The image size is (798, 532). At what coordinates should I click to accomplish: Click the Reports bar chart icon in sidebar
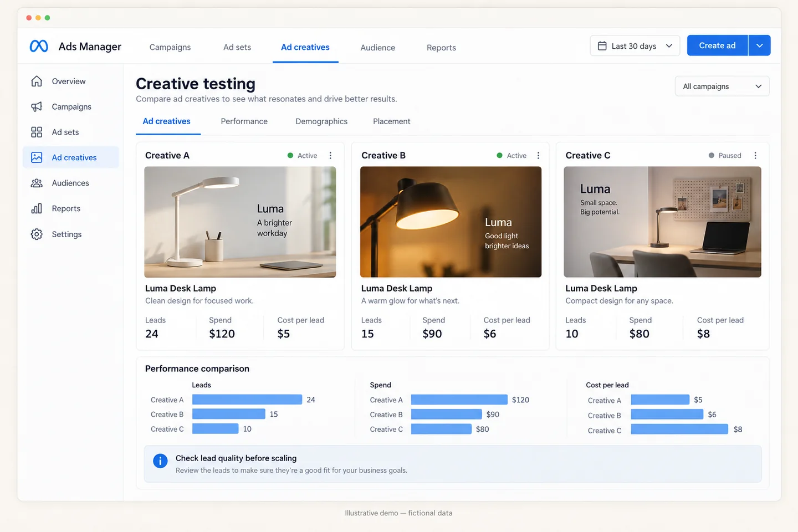click(37, 208)
